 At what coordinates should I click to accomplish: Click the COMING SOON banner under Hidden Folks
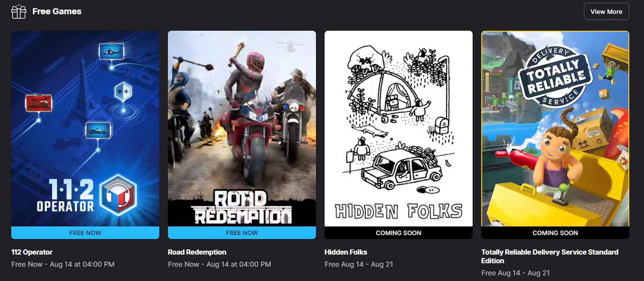pyautogui.click(x=399, y=233)
